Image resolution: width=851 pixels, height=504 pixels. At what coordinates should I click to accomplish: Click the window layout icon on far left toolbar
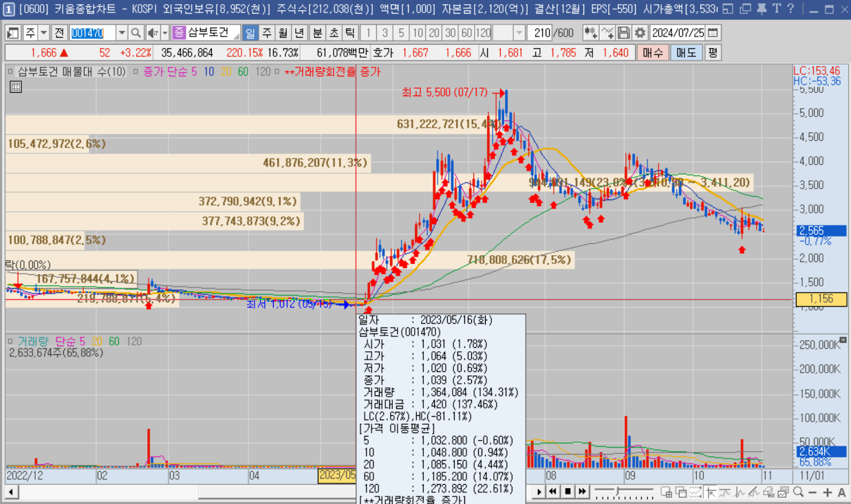pyautogui.click(x=13, y=33)
